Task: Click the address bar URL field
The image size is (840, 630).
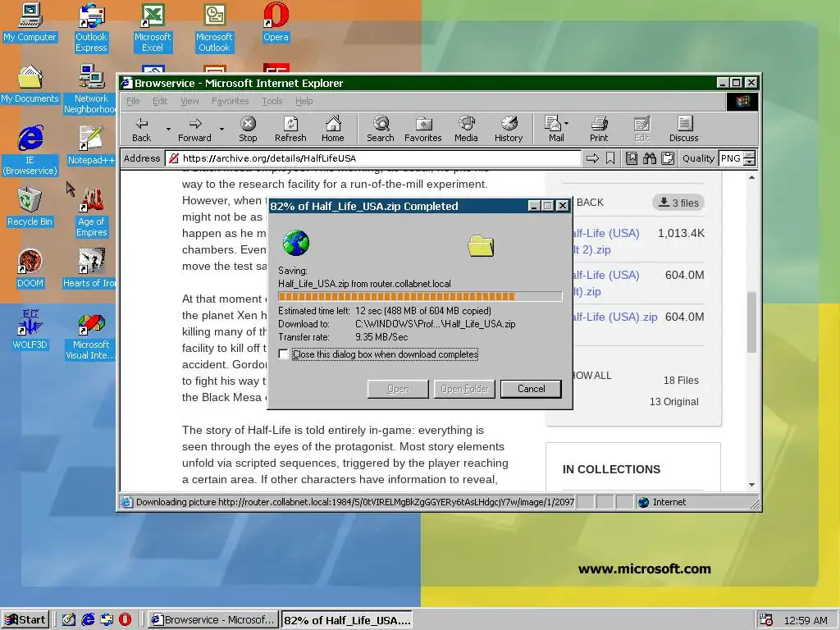Action: (x=373, y=158)
